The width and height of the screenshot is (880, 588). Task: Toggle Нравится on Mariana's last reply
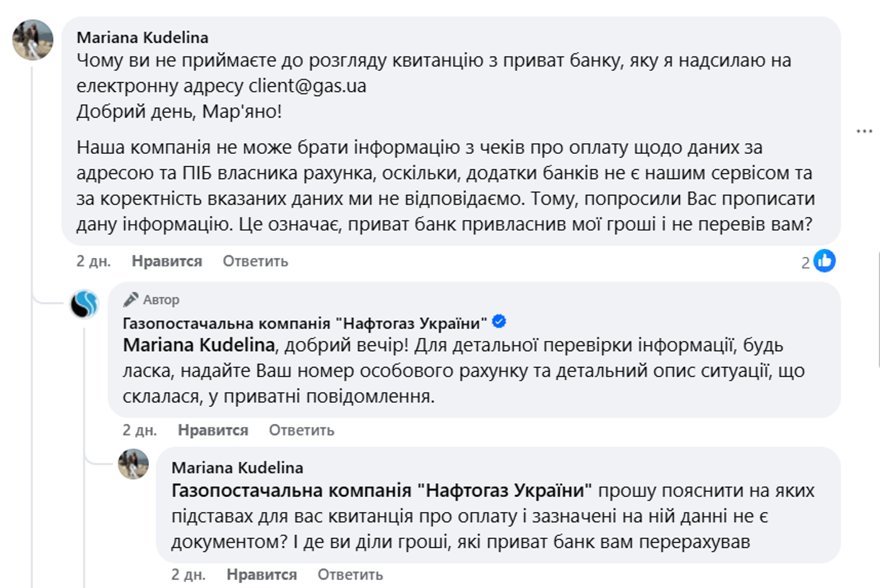(261, 574)
